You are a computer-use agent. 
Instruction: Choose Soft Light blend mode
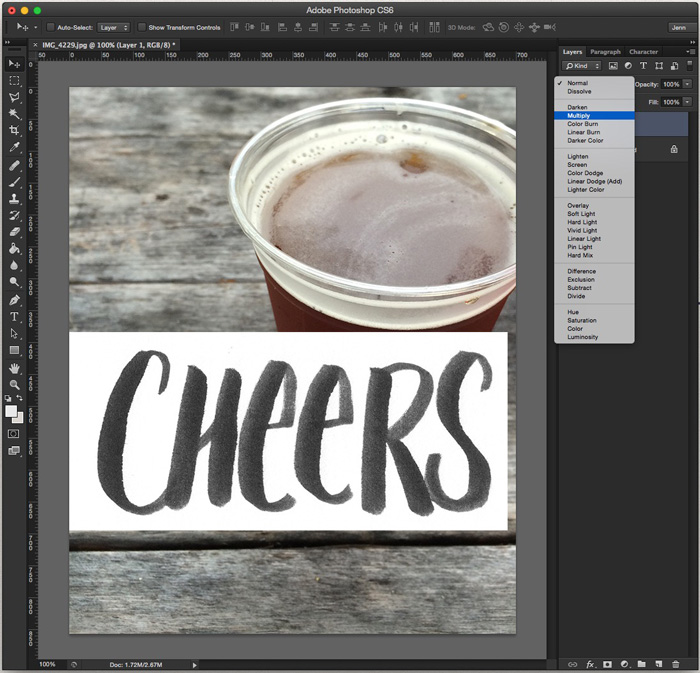pyautogui.click(x=594, y=214)
